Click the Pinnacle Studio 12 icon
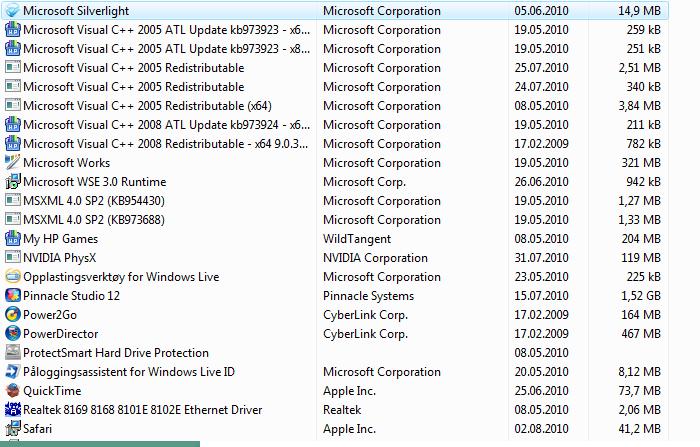Viewport: 700px width, 447px height. pyautogui.click(x=13, y=296)
